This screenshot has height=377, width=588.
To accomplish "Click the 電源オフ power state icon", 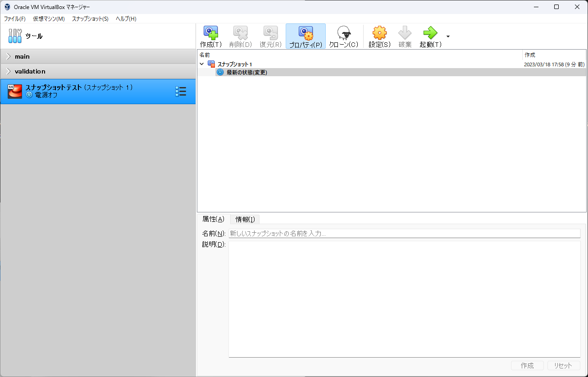I will tap(29, 95).
